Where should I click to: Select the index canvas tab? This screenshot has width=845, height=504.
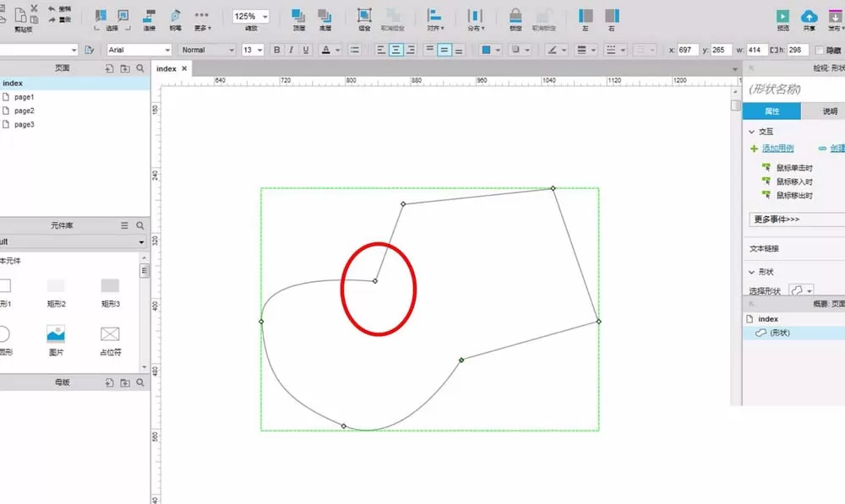click(x=166, y=69)
